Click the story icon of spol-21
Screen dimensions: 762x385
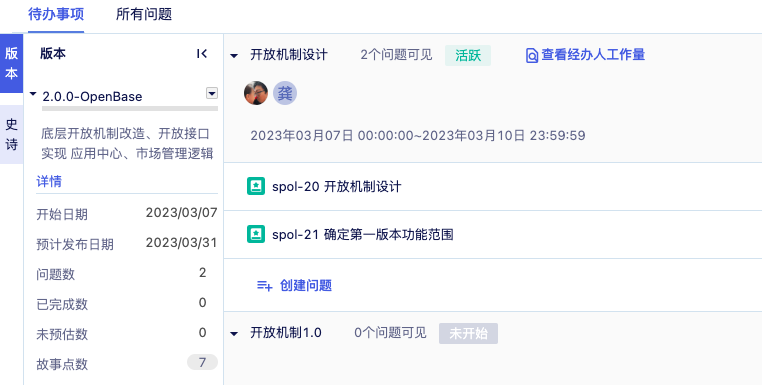pyautogui.click(x=256, y=234)
